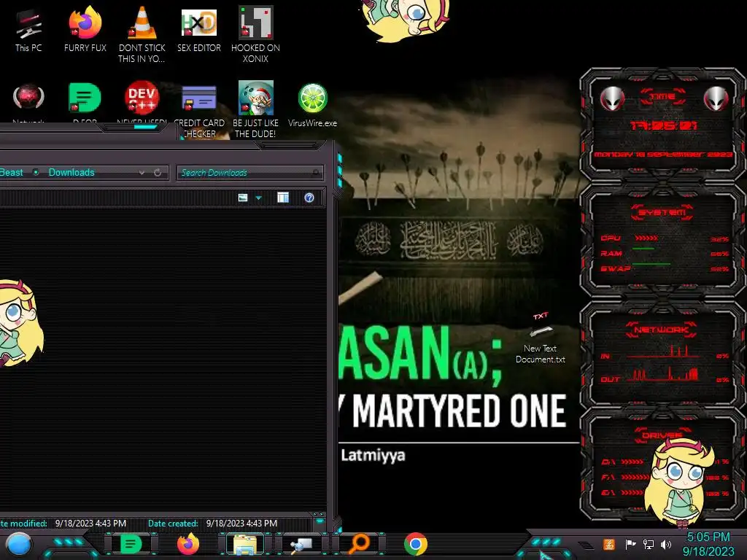Viewport: 747px width, 560px height.
Task: Open Firefox from the taskbar
Action: click(188, 544)
